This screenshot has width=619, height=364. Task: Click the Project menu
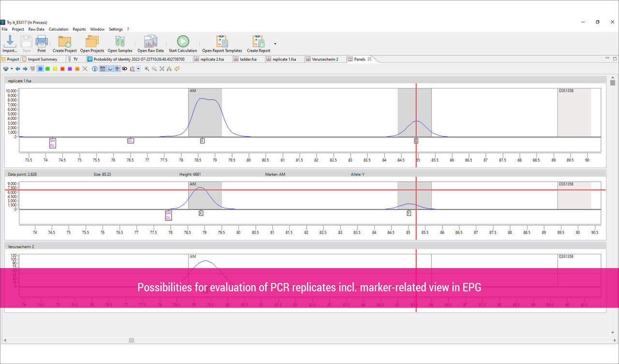point(18,29)
